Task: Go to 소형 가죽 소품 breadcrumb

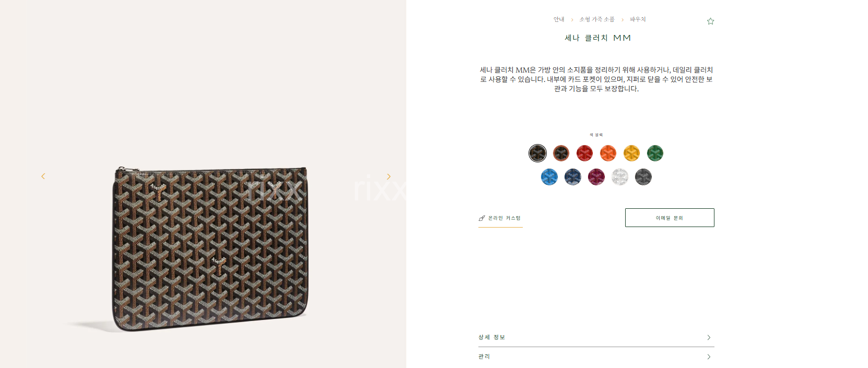Action: pyautogui.click(x=597, y=19)
